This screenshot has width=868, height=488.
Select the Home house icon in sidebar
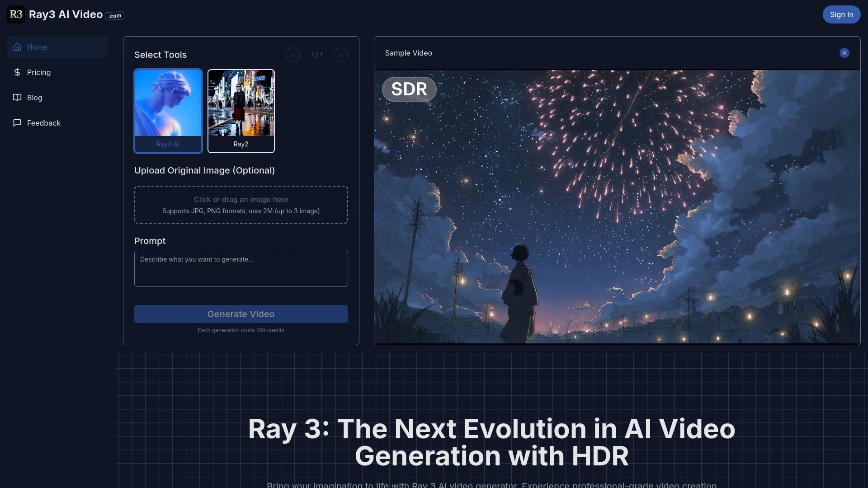pyautogui.click(x=17, y=47)
